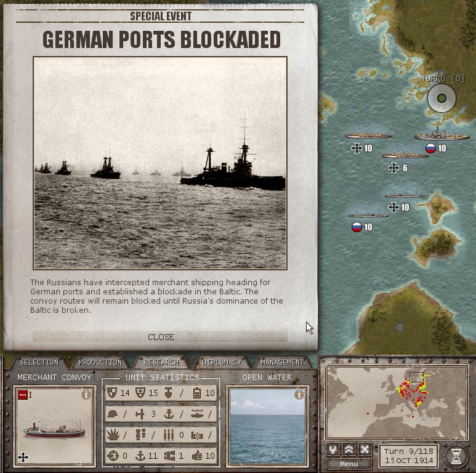Image resolution: width=476 pixels, height=473 pixels.
Task: Click the Europe minimap overview
Action: click(x=397, y=402)
